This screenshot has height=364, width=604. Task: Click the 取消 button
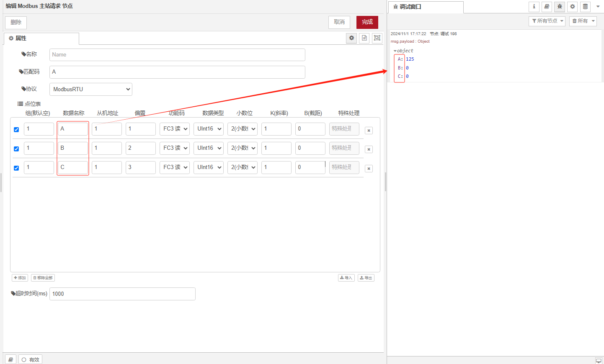[x=339, y=22]
